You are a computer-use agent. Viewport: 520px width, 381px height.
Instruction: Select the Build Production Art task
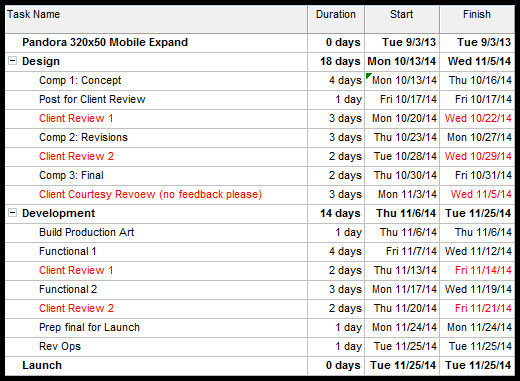[x=87, y=232]
